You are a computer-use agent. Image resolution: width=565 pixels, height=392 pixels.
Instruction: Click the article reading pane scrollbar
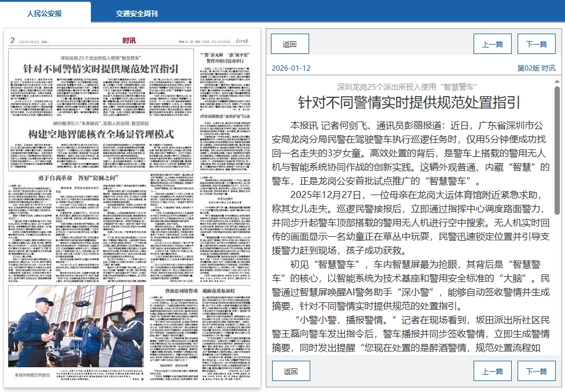(x=557, y=151)
